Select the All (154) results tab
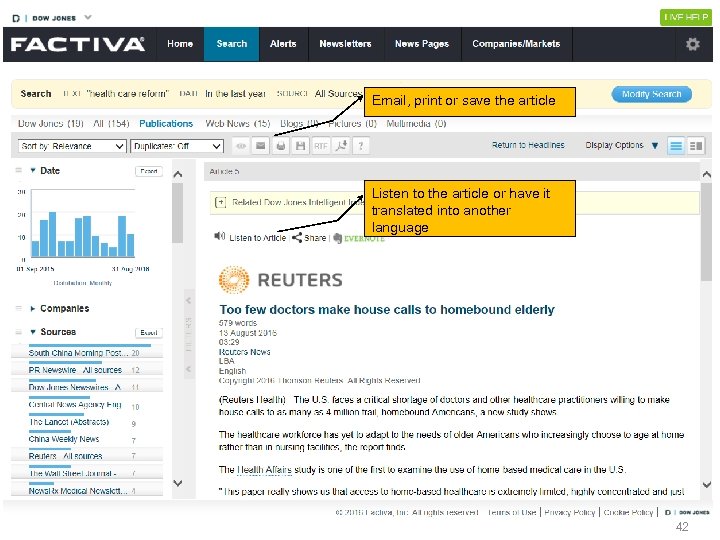720x540 pixels. [111, 124]
